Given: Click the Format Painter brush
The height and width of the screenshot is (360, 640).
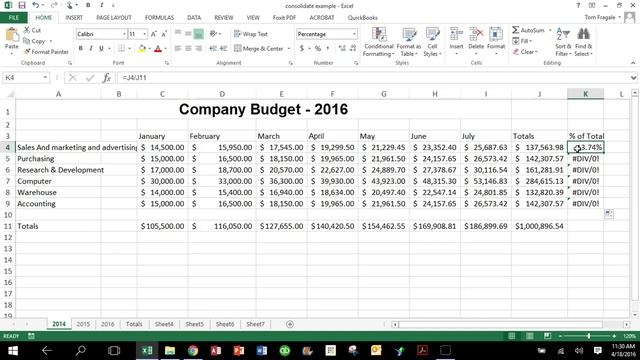Looking at the screenshot, I should (27, 52).
